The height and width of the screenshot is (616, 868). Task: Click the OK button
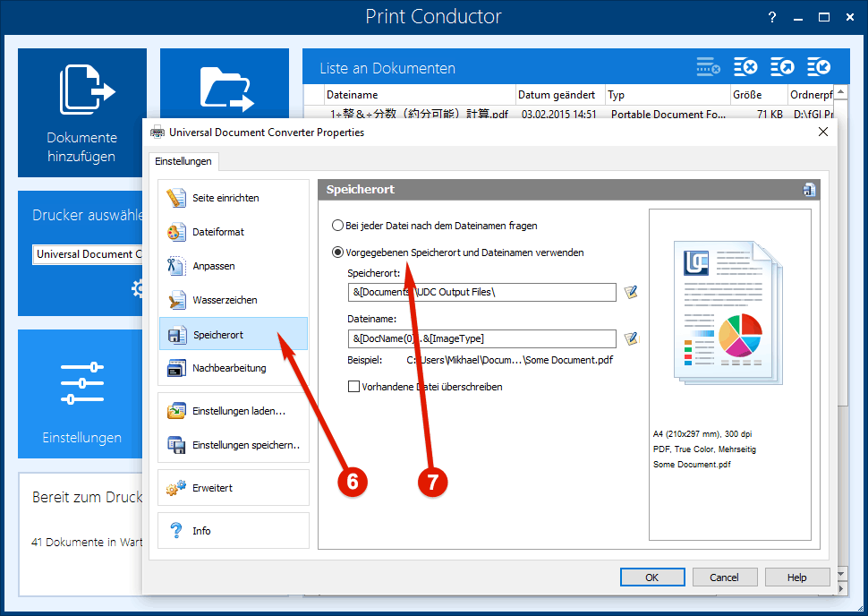pos(652,577)
